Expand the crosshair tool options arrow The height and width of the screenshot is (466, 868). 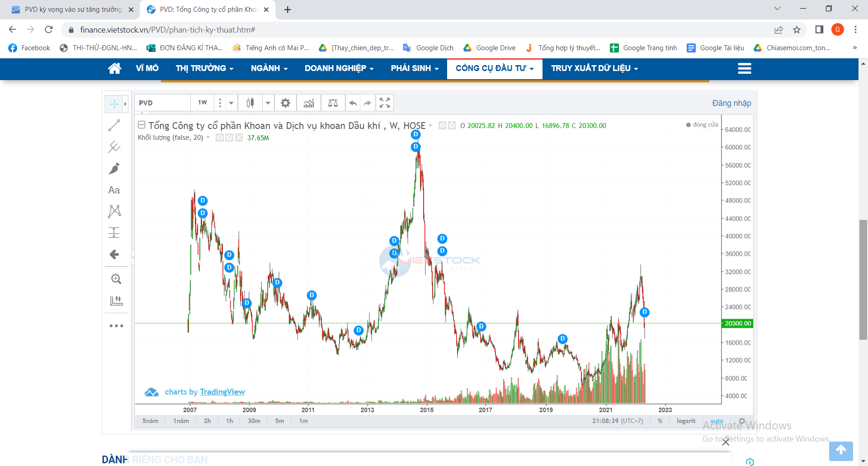(125, 104)
